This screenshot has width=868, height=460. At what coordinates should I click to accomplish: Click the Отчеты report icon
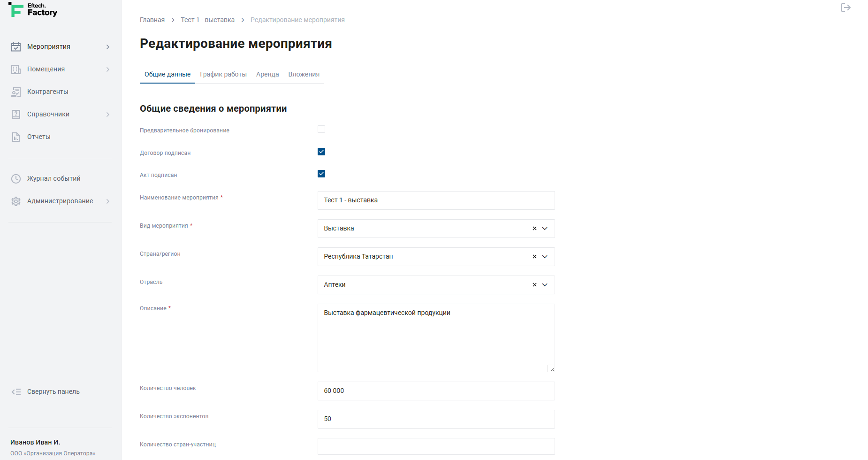[16, 137]
